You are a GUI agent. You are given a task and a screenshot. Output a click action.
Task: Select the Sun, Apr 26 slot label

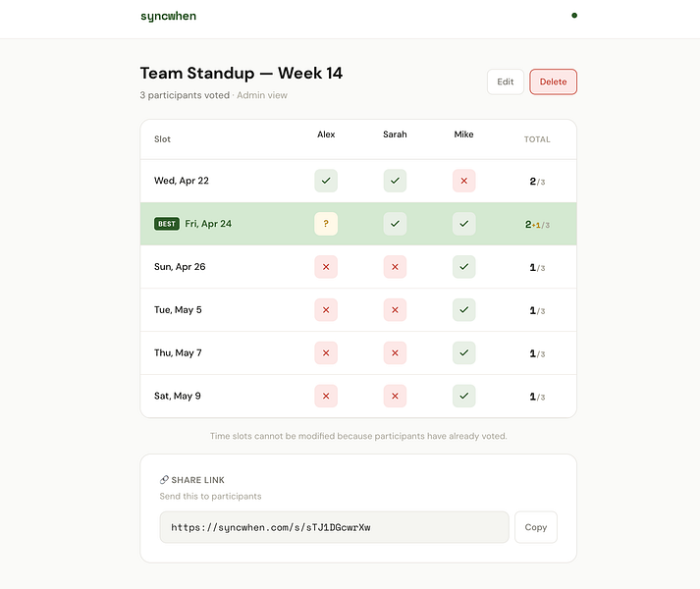(180, 267)
